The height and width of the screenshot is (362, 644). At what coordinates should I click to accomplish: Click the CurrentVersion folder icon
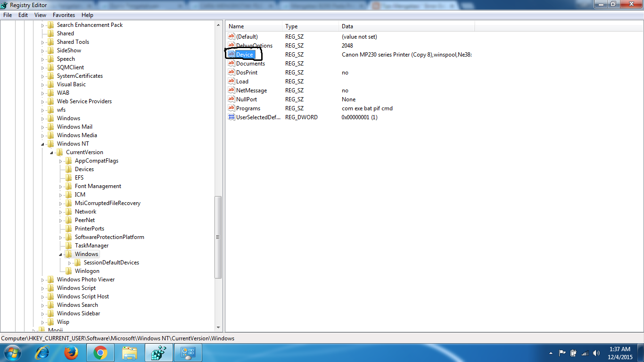coord(59,152)
